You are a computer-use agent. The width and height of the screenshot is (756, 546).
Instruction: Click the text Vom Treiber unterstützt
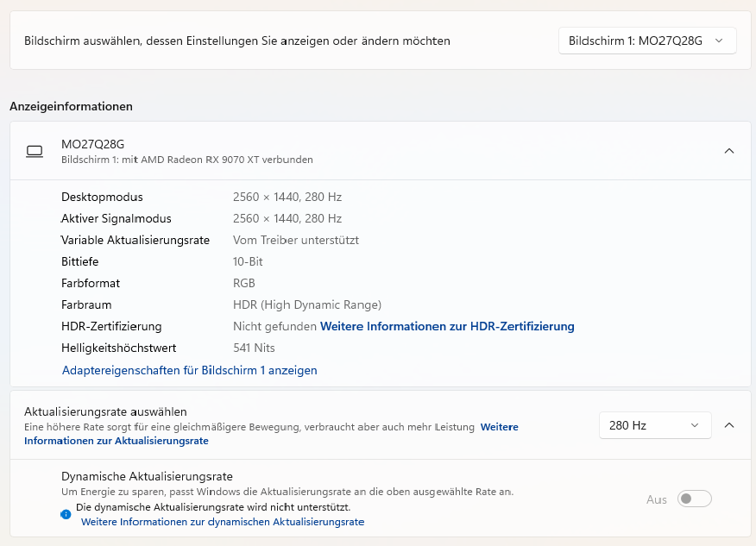[x=296, y=240]
